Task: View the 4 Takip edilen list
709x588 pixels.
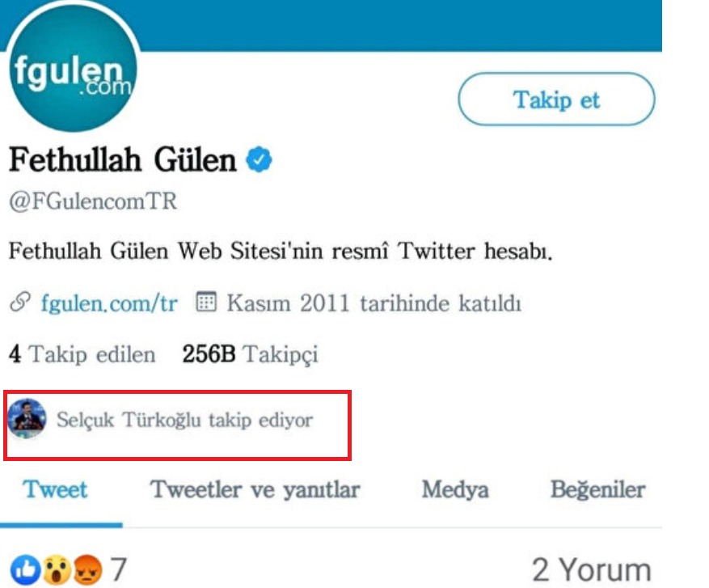Action: coord(82,354)
